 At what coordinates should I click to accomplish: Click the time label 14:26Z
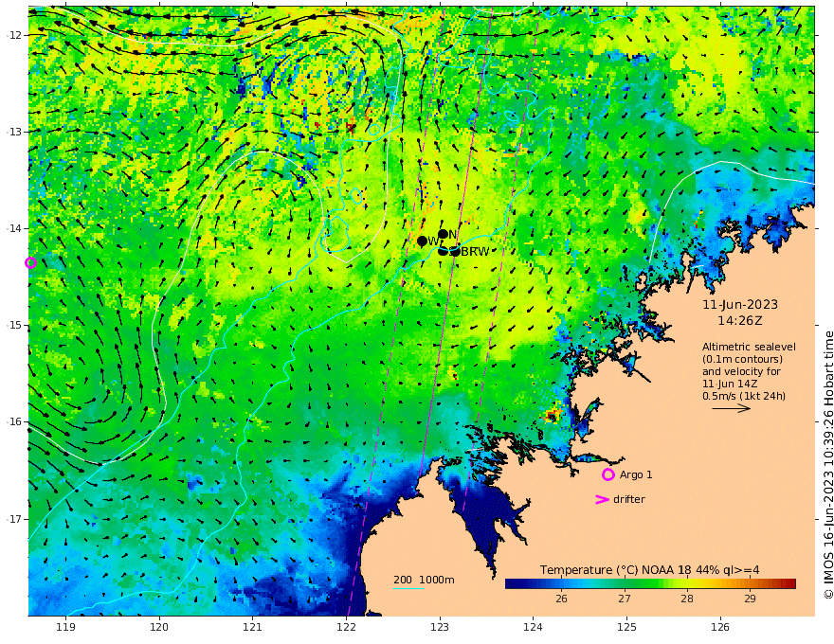[x=739, y=321]
